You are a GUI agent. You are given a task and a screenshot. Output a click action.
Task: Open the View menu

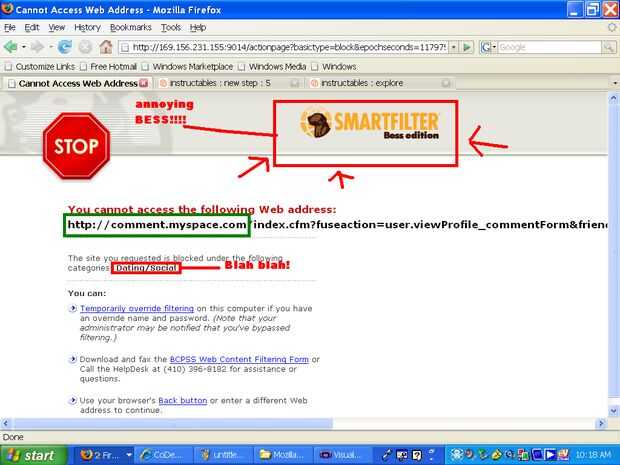pos(57,27)
